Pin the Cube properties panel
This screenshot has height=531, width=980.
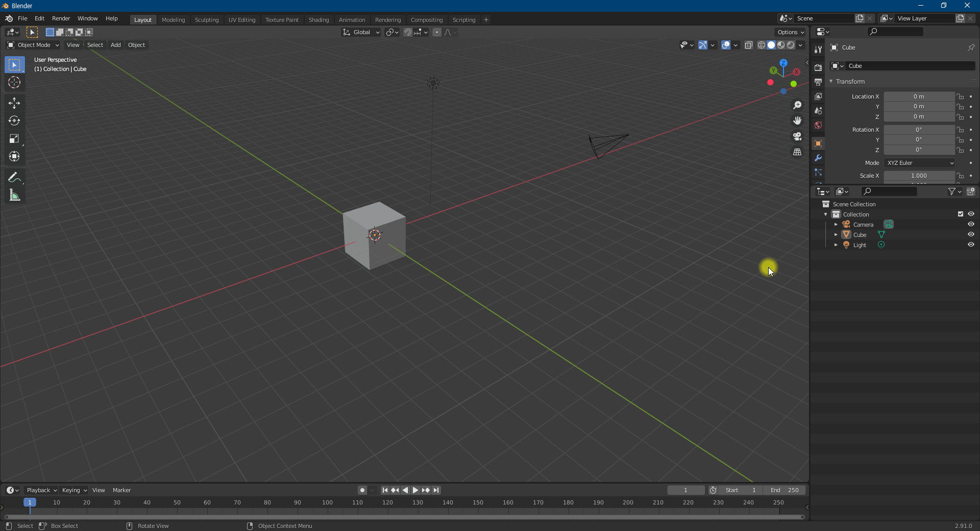click(971, 47)
